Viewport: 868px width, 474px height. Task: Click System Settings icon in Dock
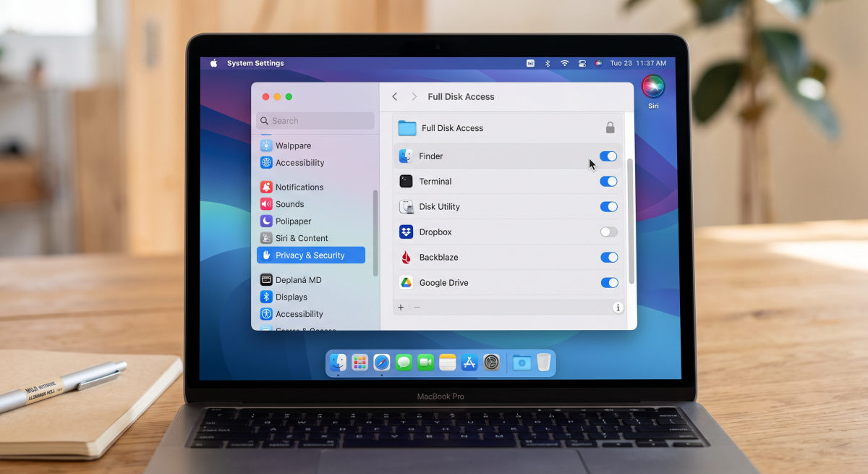[x=492, y=363]
